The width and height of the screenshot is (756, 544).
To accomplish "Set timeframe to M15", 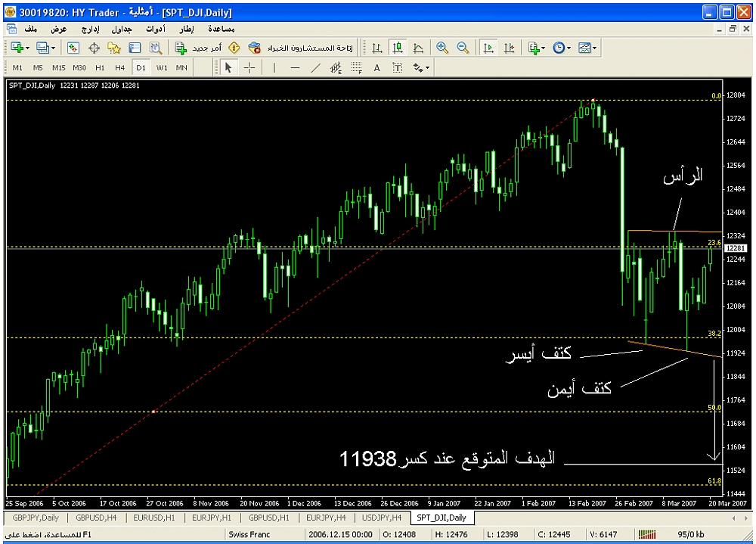I will pyautogui.click(x=59, y=68).
